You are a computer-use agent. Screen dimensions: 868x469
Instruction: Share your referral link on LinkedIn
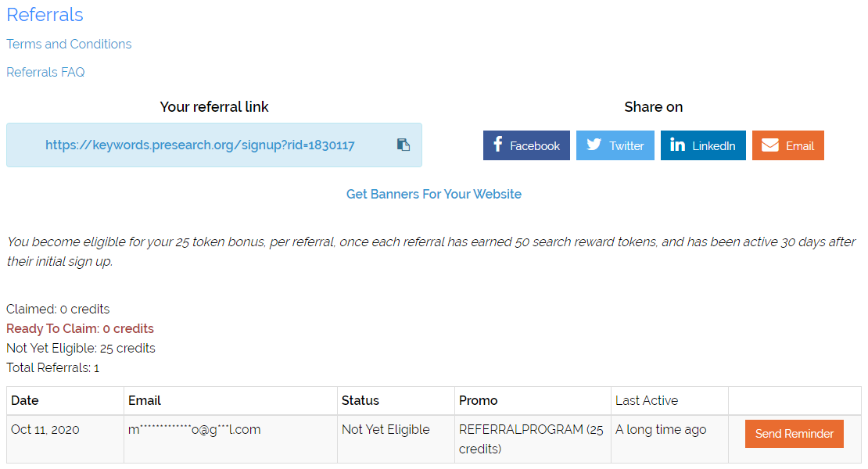(x=703, y=145)
